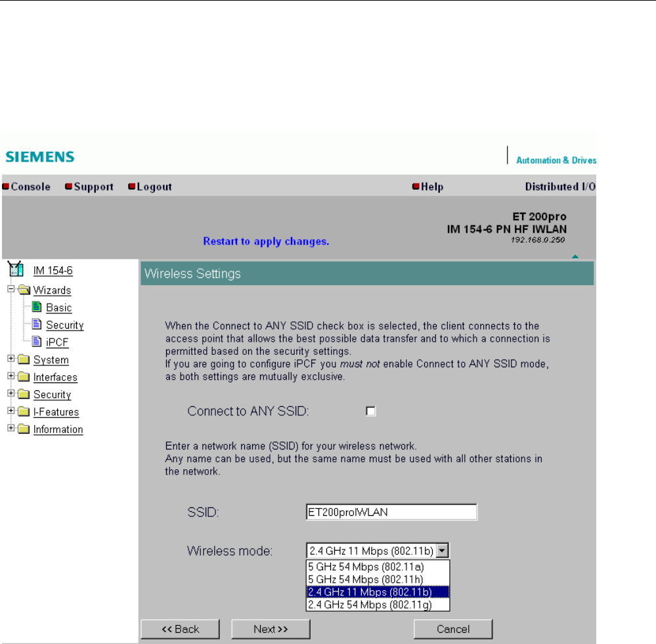Click the IM 154-6 device antenna icon
Screen dimensions: 656x644
click(x=16, y=269)
